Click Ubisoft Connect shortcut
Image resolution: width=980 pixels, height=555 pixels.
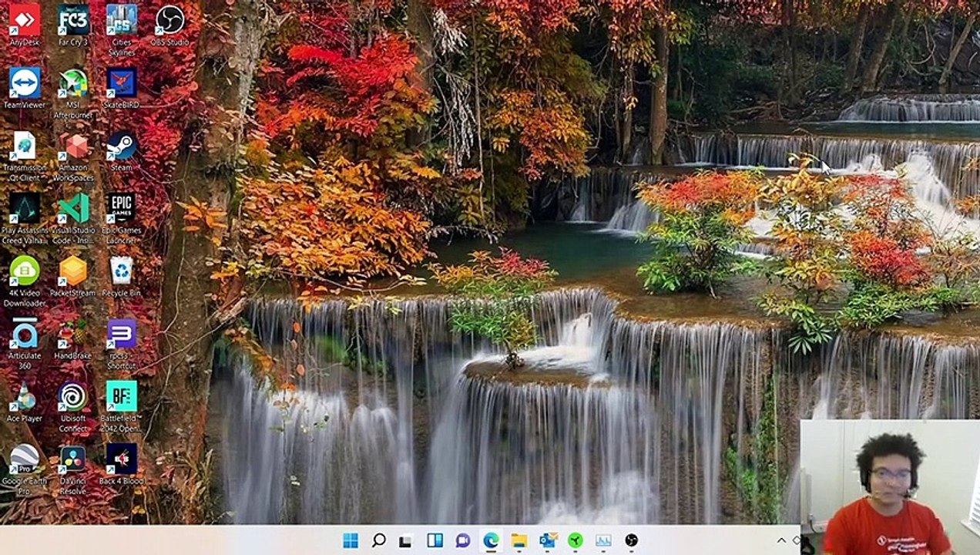coord(73,406)
